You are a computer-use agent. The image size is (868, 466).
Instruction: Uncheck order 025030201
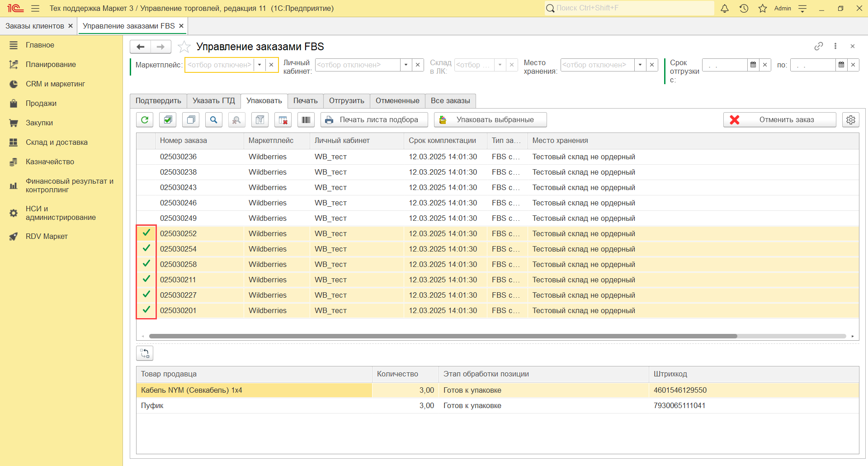coord(146,310)
